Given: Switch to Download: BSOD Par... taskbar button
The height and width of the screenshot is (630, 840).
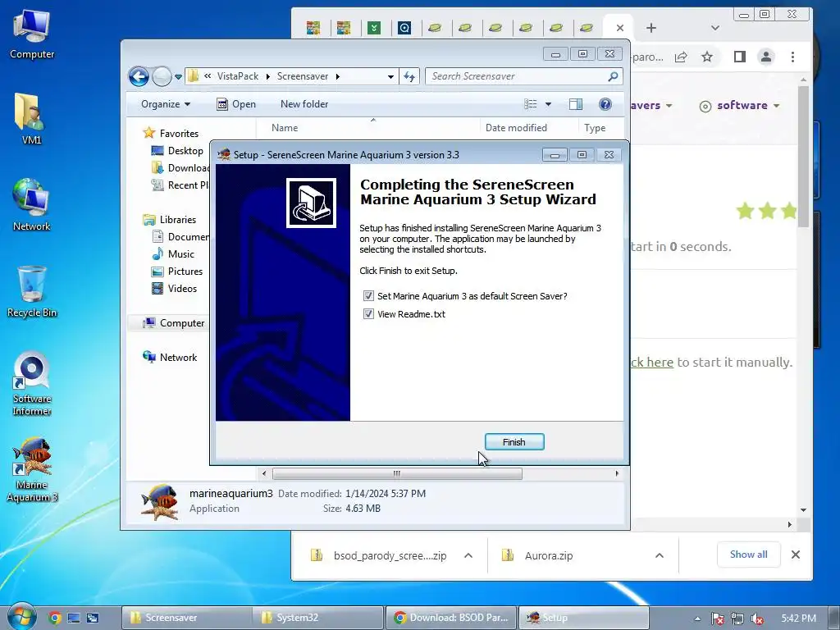Looking at the screenshot, I should [451, 618].
